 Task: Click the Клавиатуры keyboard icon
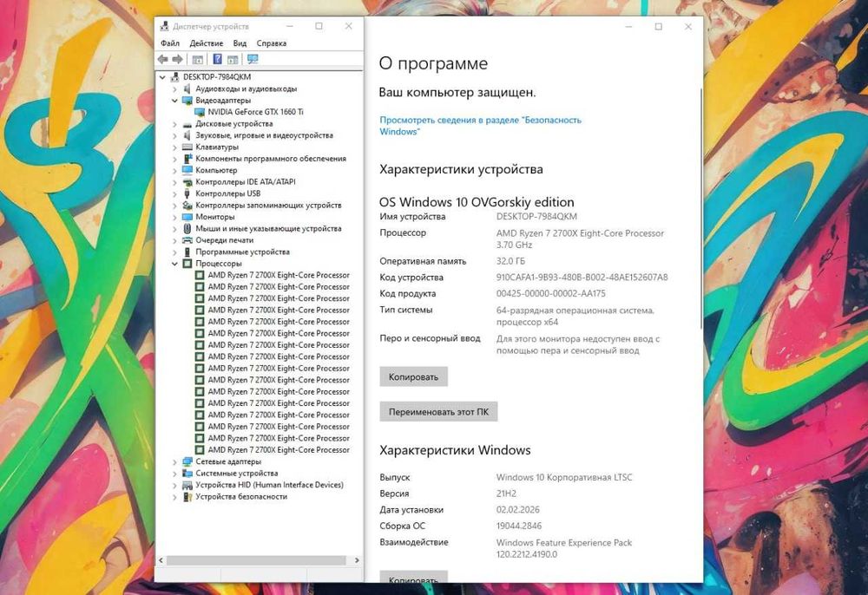(187, 147)
